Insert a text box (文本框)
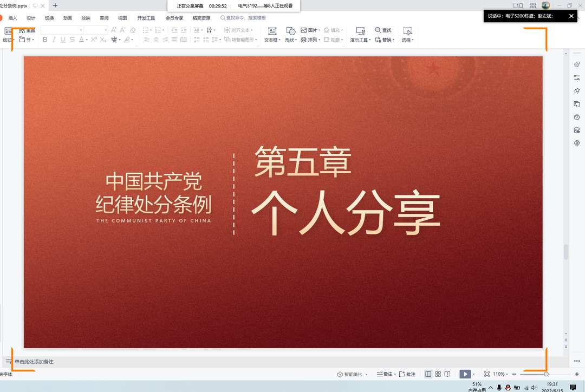This screenshot has width=585, height=392. pyautogui.click(x=272, y=34)
